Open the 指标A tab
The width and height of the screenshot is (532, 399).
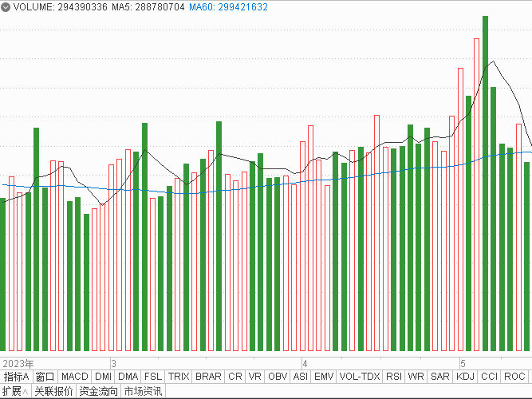(x=16, y=377)
